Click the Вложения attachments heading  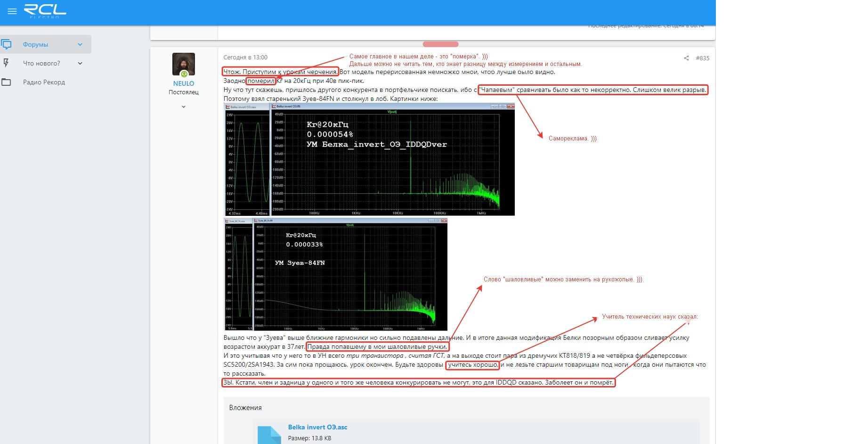click(x=245, y=408)
